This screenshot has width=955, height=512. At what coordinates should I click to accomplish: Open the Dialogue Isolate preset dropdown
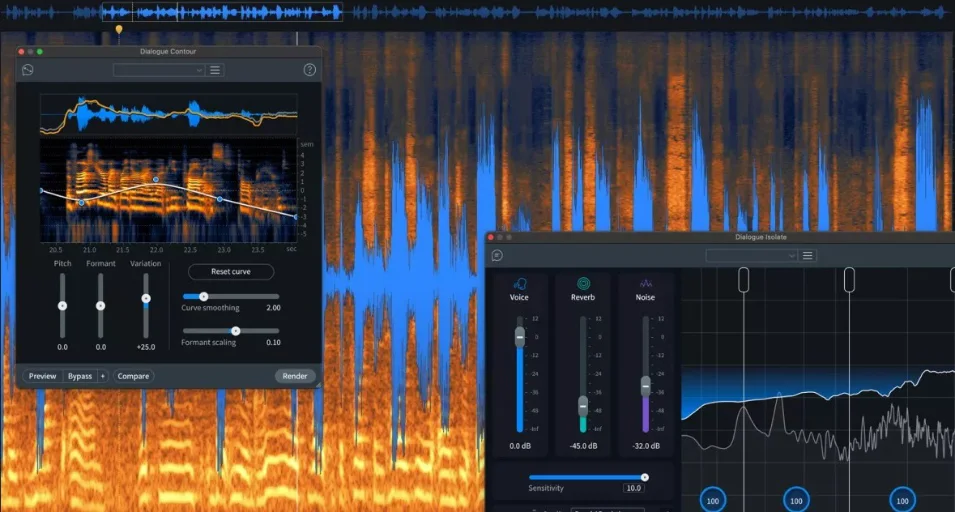point(752,256)
